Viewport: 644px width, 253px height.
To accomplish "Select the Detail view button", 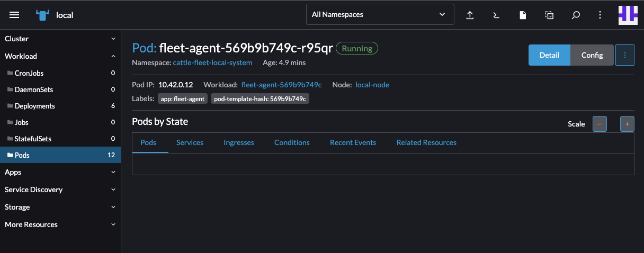I will click(549, 55).
